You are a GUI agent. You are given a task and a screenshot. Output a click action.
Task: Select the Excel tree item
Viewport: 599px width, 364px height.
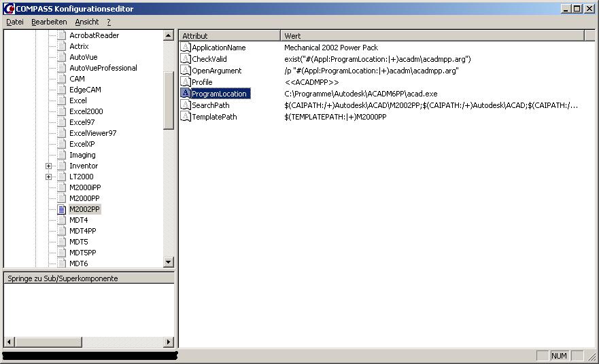78,101
